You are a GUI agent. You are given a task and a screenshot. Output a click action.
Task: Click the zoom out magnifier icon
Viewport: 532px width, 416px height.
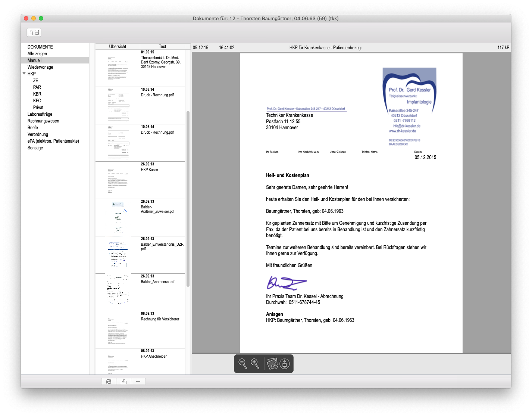242,364
